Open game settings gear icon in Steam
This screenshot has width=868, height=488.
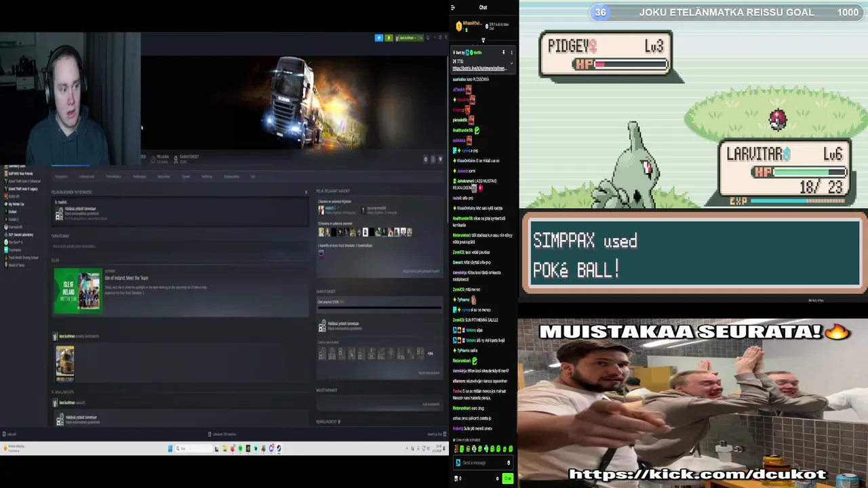pos(426,159)
